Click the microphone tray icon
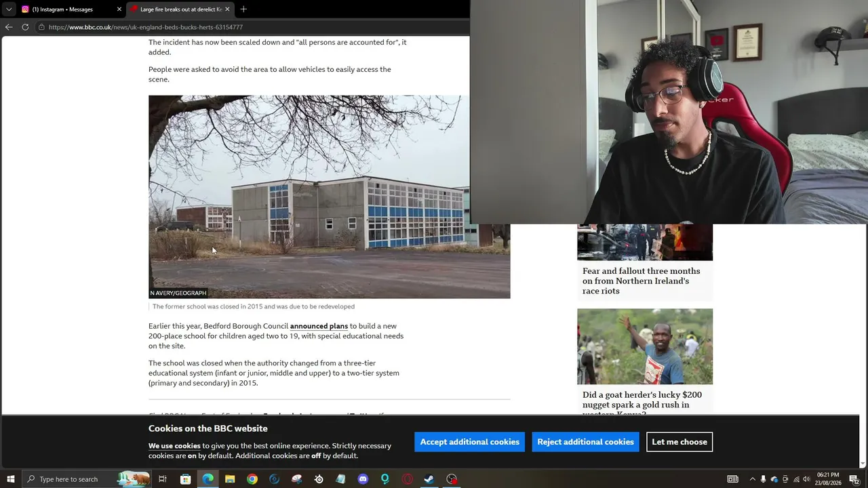This screenshot has width=868, height=488. (764, 479)
